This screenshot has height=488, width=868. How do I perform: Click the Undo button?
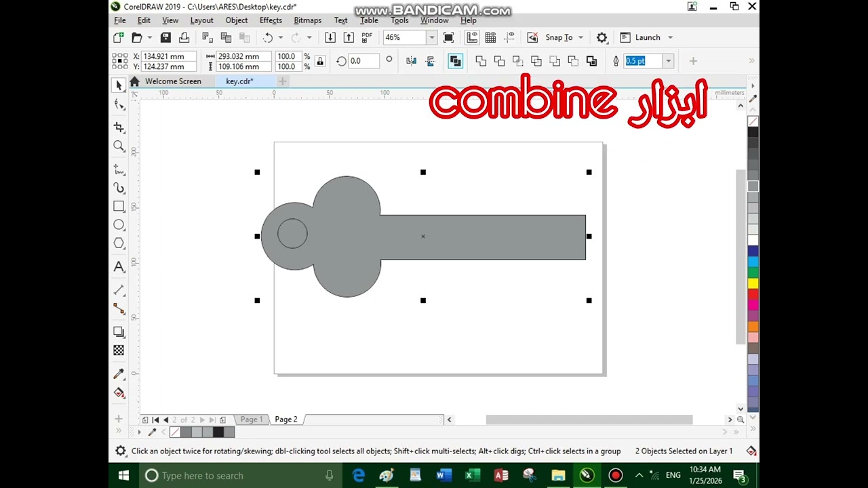pyautogui.click(x=268, y=38)
